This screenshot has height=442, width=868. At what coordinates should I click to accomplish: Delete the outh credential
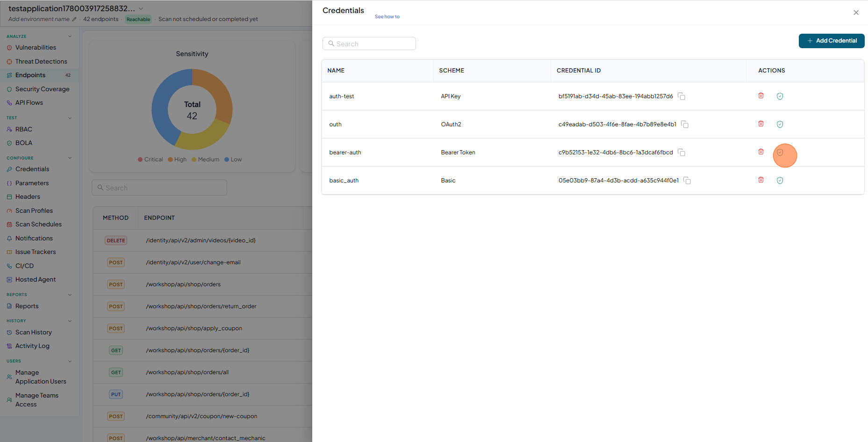pyautogui.click(x=761, y=124)
